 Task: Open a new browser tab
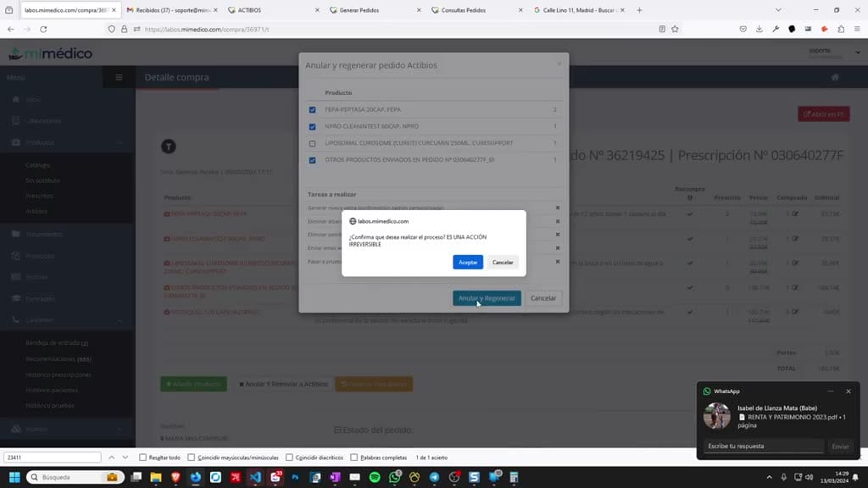point(639,10)
